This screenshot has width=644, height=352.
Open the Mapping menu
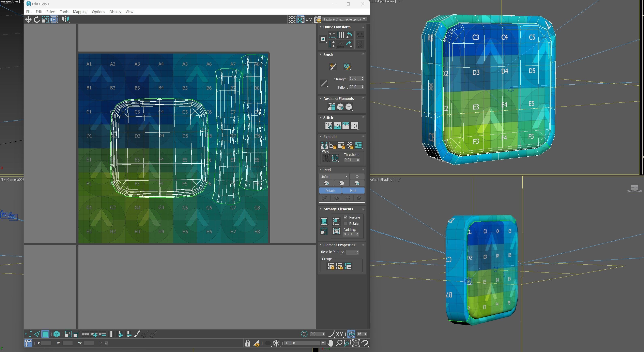[80, 12]
